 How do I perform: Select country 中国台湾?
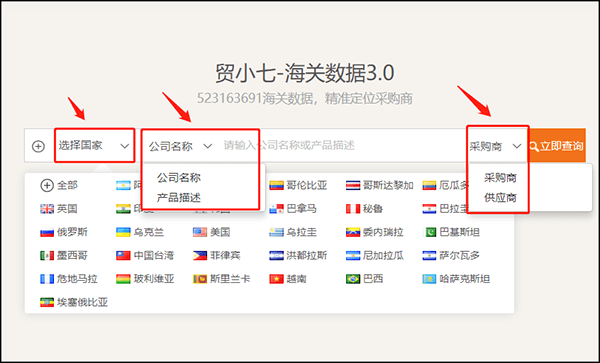click(145, 256)
